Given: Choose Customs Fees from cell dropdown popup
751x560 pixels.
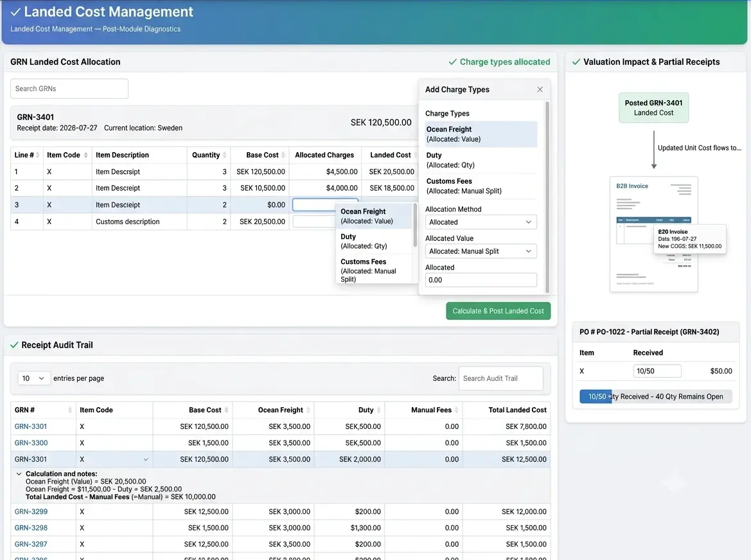Looking at the screenshot, I should point(374,270).
